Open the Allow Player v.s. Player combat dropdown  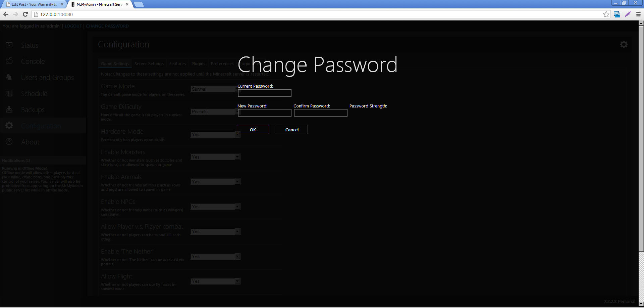pyautogui.click(x=215, y=231)
